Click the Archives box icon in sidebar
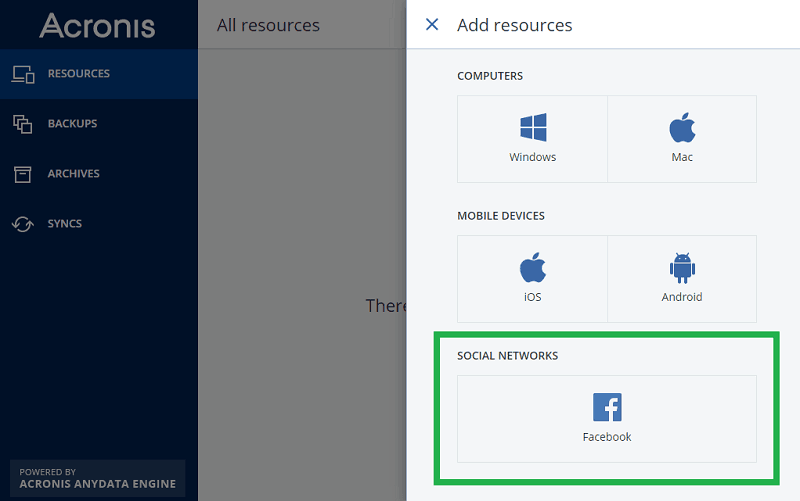The height and width of the screenshot is (501, 800). tap(23, 174)
